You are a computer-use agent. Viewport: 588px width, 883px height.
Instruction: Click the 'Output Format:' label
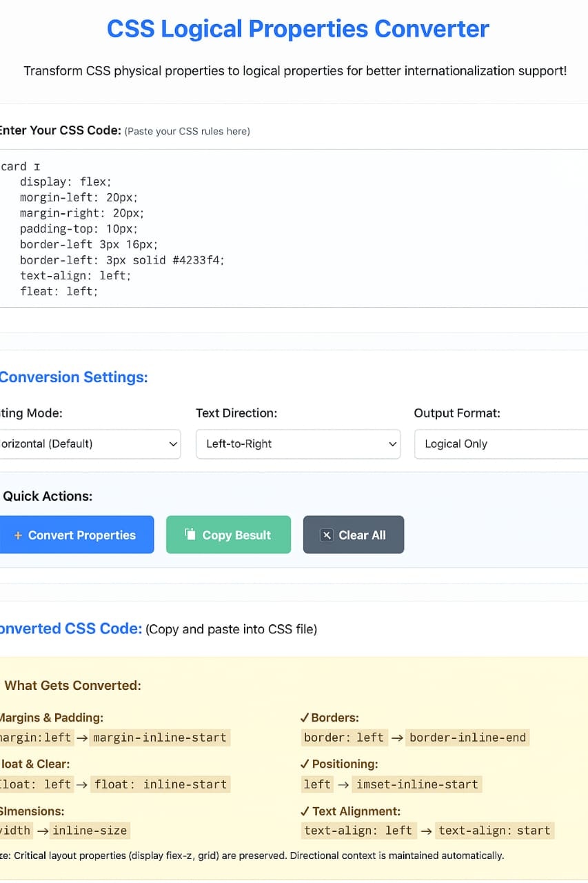click(x=457, y=413)
